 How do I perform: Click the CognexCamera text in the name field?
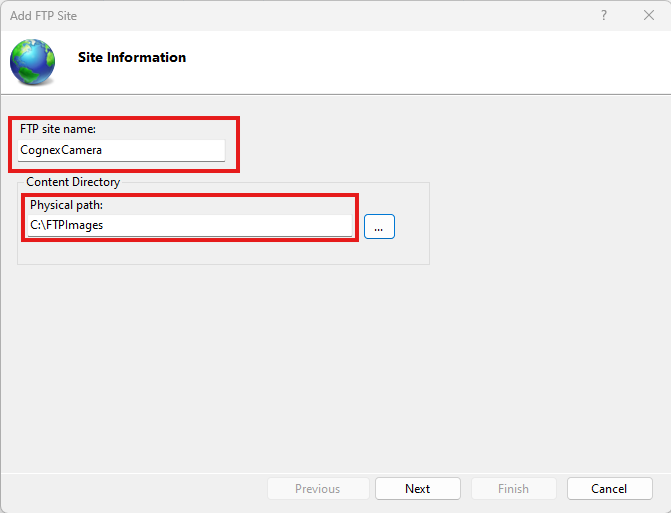click(61, 150)
